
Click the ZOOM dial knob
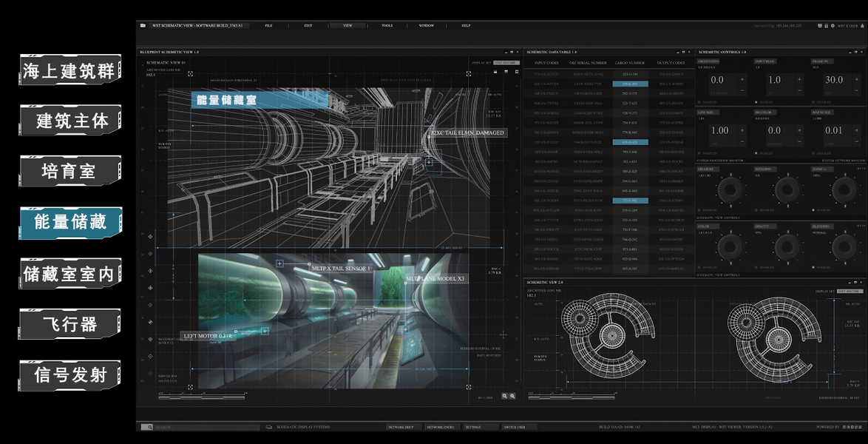point(844,189)
